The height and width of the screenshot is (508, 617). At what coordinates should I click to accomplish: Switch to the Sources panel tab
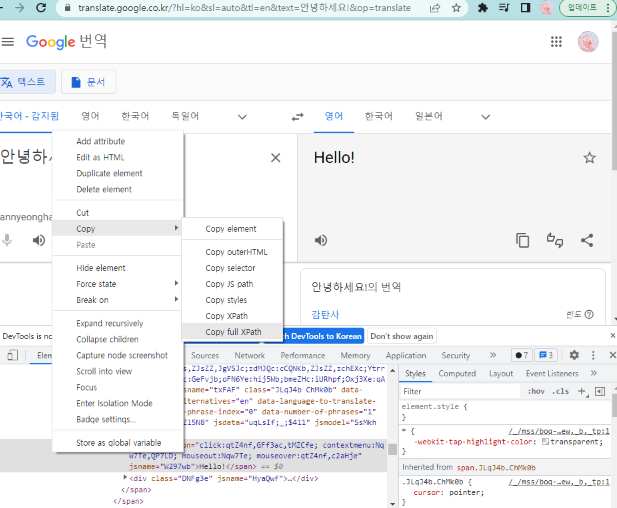pyautogui.click(x=205, y=355)
